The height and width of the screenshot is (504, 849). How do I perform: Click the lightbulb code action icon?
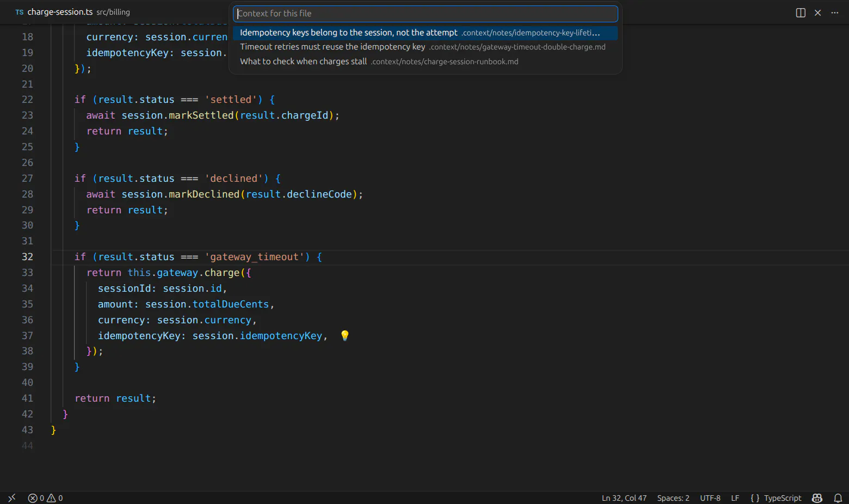344,335
